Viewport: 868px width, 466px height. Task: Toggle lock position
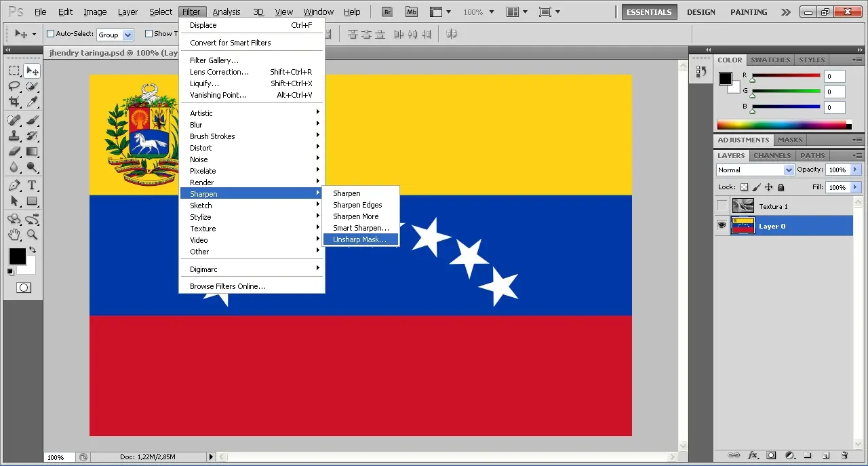tap(768, 187)
